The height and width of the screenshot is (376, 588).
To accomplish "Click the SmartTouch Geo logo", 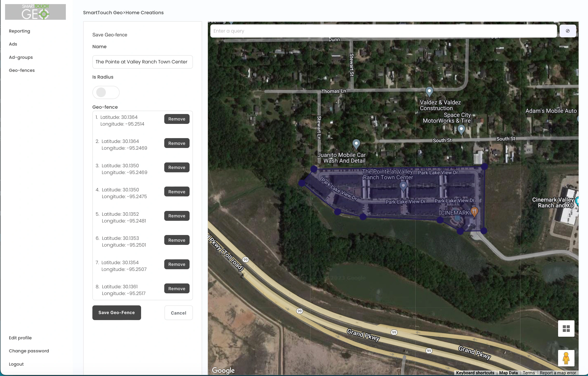I will tap(35, 12).
